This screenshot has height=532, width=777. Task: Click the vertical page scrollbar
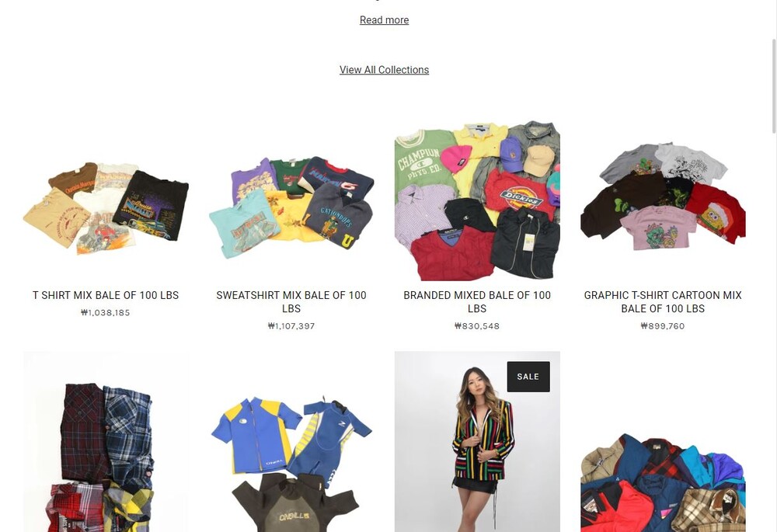click(x=774, y=86)
